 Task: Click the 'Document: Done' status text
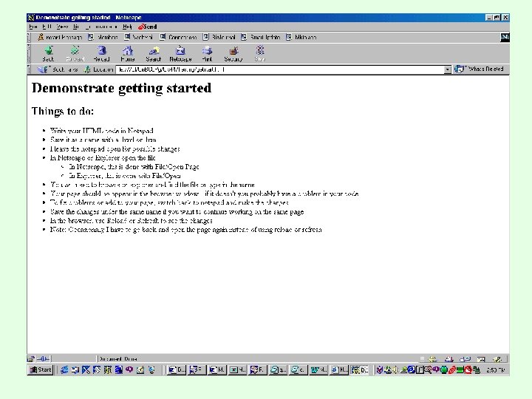[x=118, y=359]
